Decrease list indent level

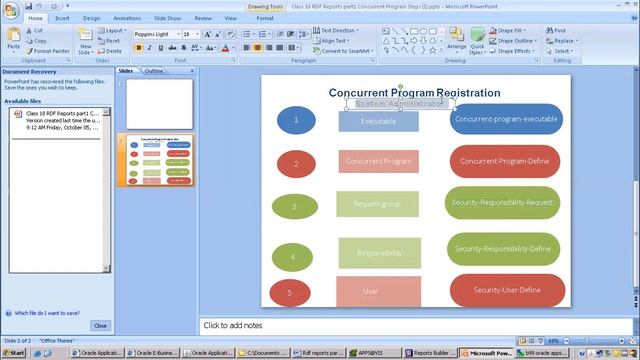click(x=280, y=34)
